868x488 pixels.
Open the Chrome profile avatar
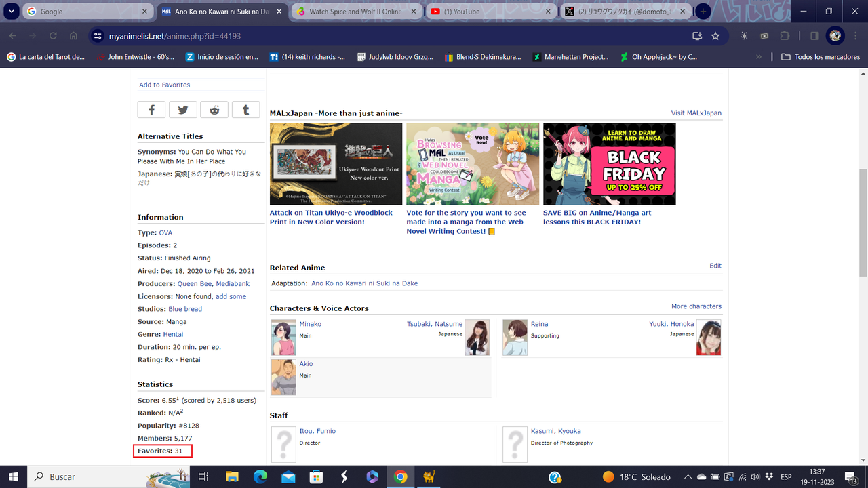click(834, 35)
